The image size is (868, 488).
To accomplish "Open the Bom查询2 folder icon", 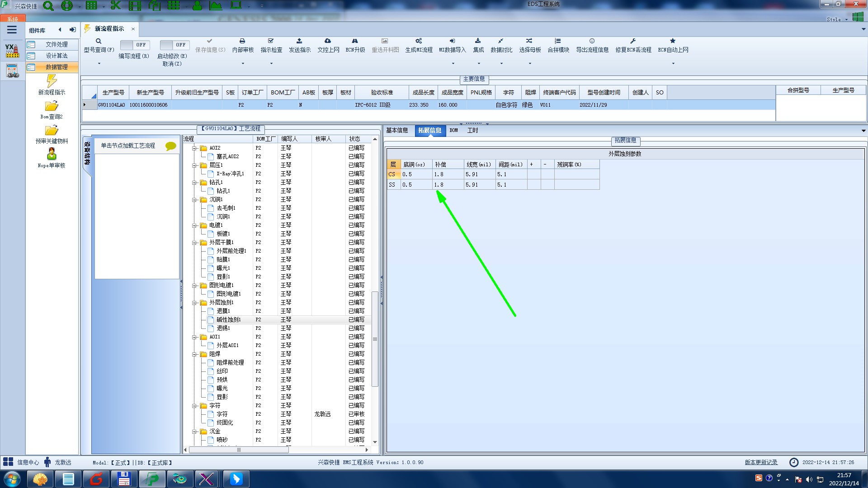I will [52, 106].
